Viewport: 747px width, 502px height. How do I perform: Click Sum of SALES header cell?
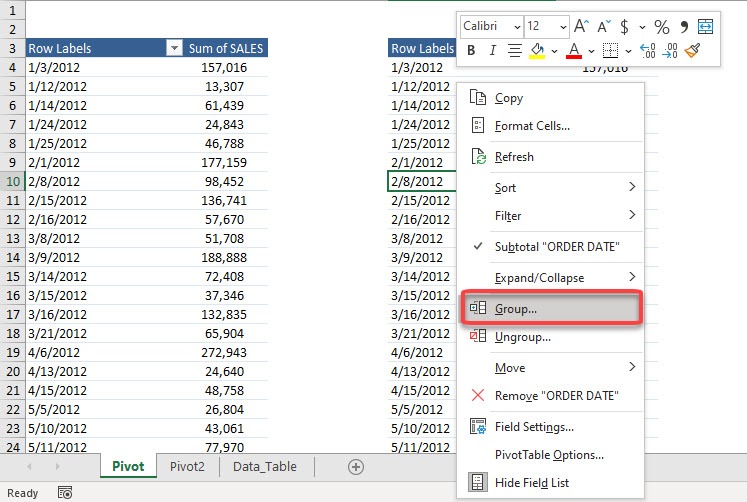(226, 48)
